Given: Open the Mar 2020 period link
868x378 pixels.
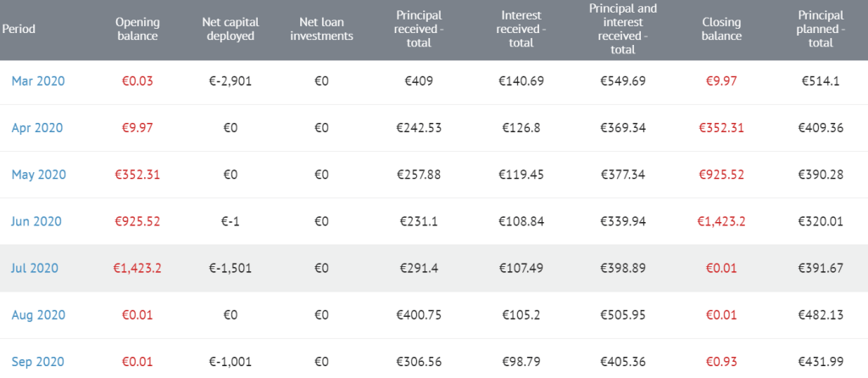Looking at the screenshot, I should point(38,81).
